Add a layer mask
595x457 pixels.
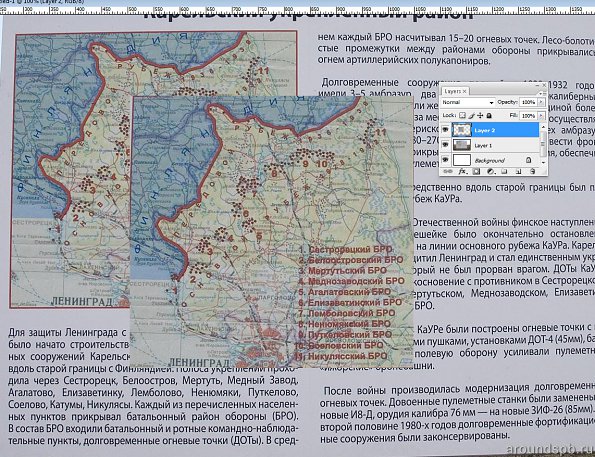[x=476, y=172]
